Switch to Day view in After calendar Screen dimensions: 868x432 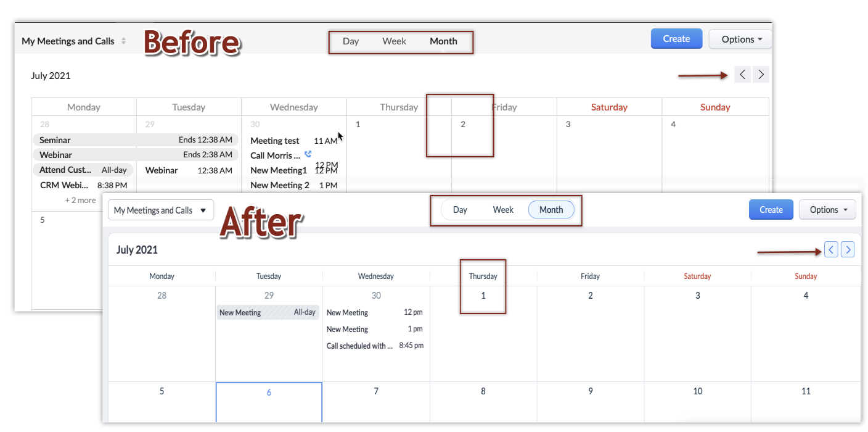460,210
